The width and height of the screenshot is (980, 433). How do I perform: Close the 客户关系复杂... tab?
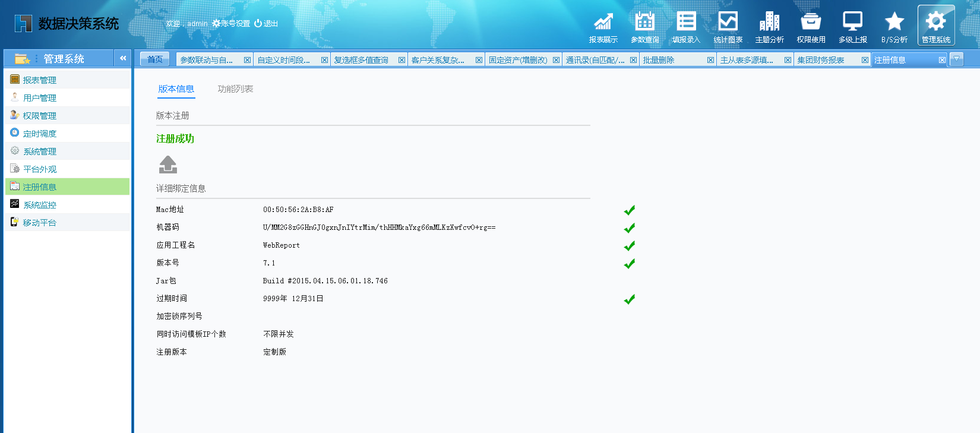tap(479, 60)
